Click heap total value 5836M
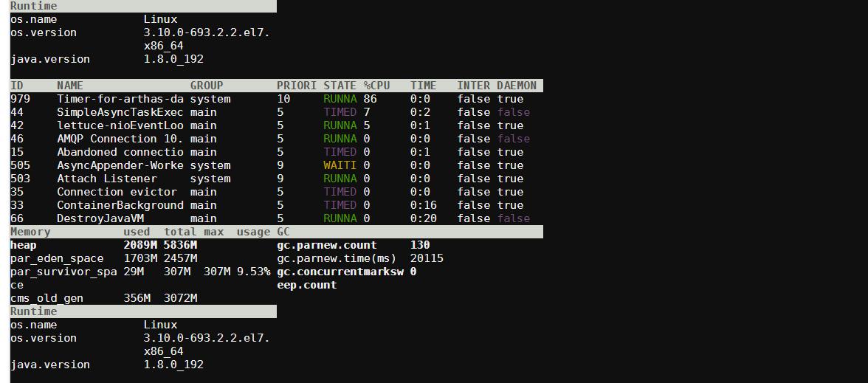The image size is (868, 383). pyautogui.click(x=180, y=245)
